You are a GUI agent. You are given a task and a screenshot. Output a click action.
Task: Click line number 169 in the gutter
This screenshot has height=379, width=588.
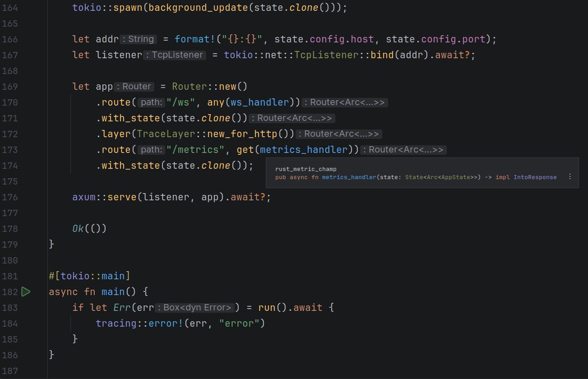[10, 87]
